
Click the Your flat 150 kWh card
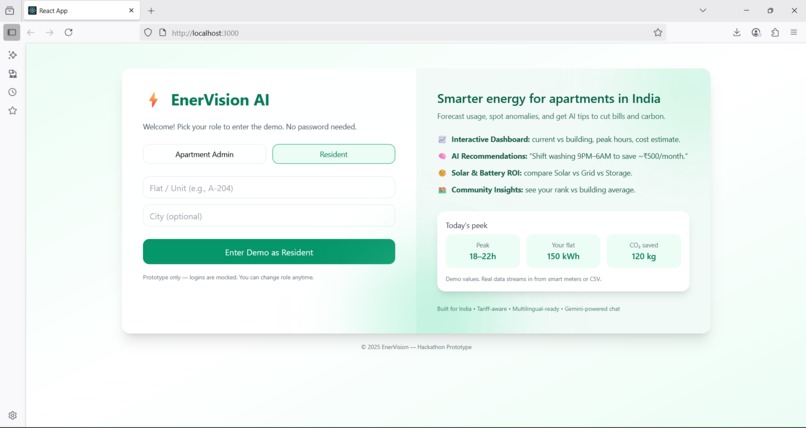[563, 251]
